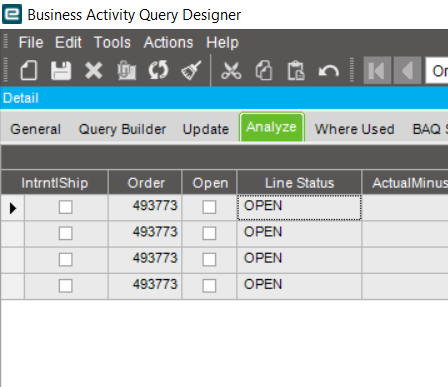Toggle IntrntlShip checkbox in first row
The width and height of the screenshot is (448, 387).
point(65,207)
